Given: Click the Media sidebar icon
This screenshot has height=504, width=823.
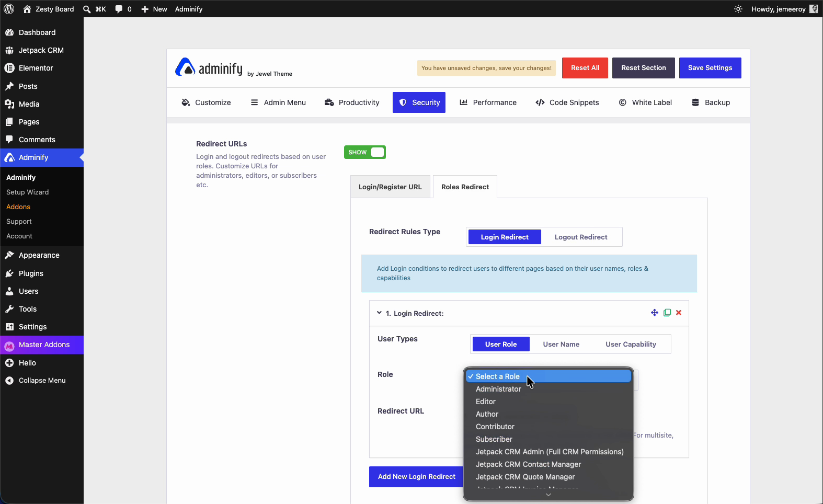Looking at the screenshot, I should pos(9,104).
